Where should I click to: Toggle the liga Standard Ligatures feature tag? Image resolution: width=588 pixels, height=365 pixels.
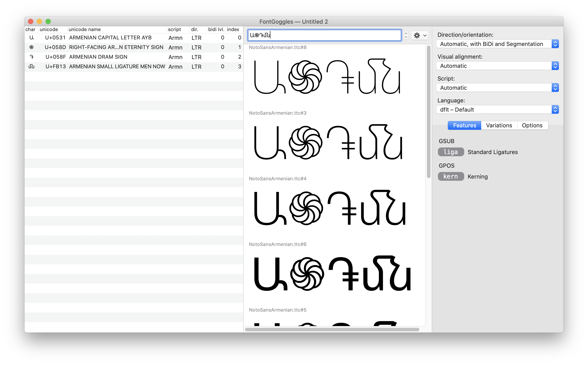450,152
